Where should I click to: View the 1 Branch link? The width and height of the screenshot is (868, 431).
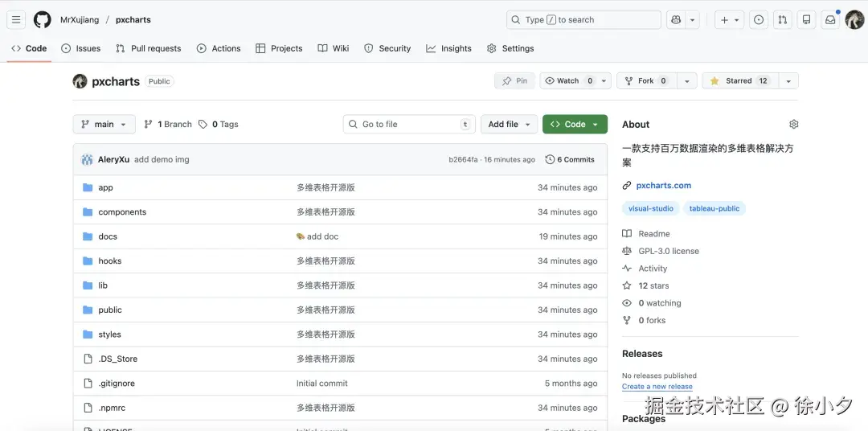point(168,124)
